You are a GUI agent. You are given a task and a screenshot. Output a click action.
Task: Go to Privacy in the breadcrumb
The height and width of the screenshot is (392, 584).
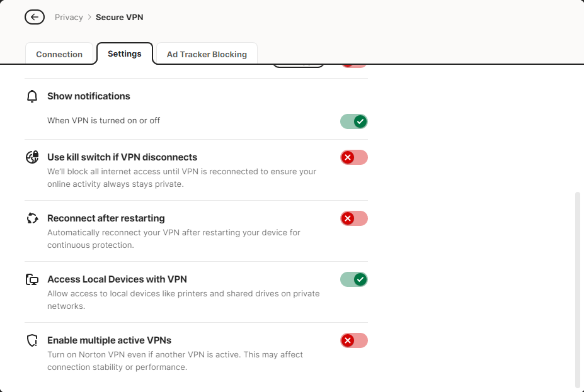point(69,17)
